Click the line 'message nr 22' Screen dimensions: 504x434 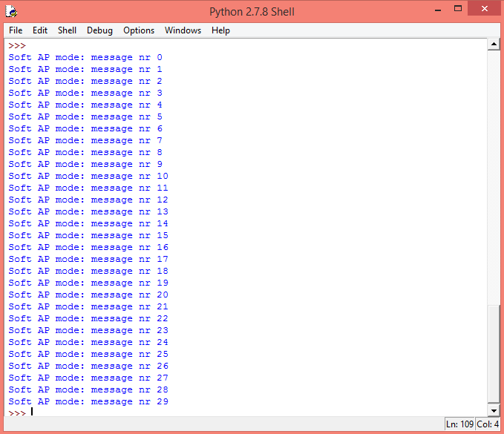[88, 319]
